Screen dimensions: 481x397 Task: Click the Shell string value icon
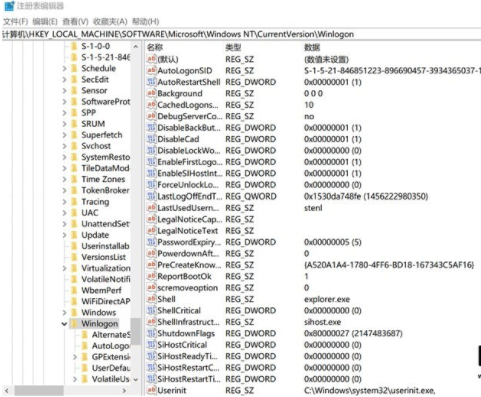coord(151,299)
